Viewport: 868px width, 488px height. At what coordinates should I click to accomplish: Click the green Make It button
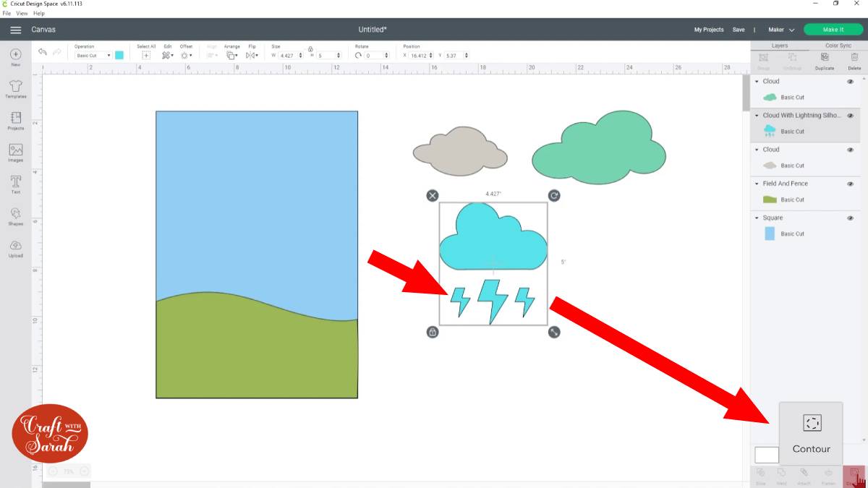click(x=833, y=29)
